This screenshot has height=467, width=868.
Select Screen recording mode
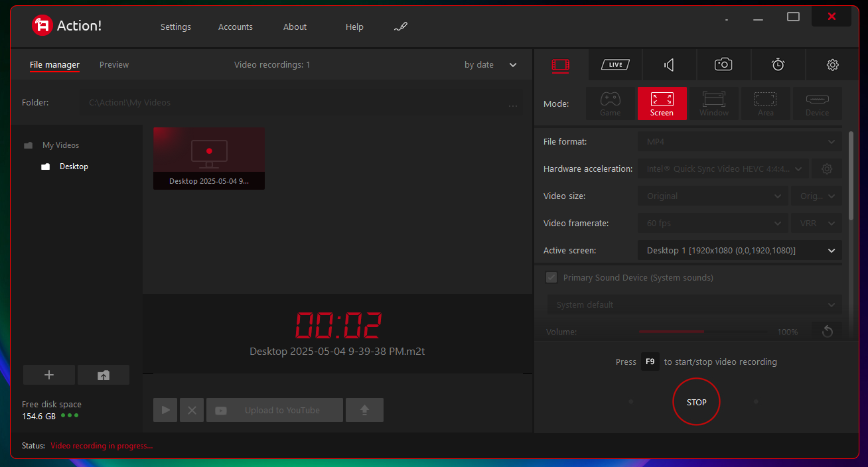(662, 103)
